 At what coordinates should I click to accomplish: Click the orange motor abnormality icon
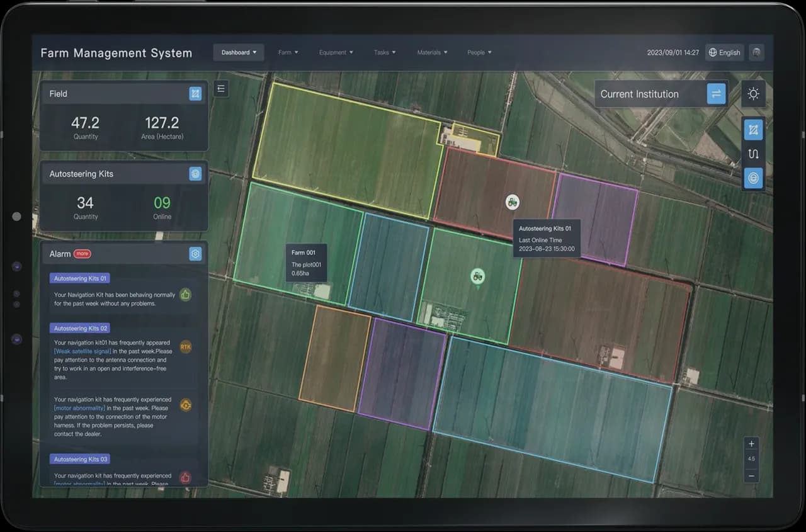pyautogui.click(x=185, y=405)
